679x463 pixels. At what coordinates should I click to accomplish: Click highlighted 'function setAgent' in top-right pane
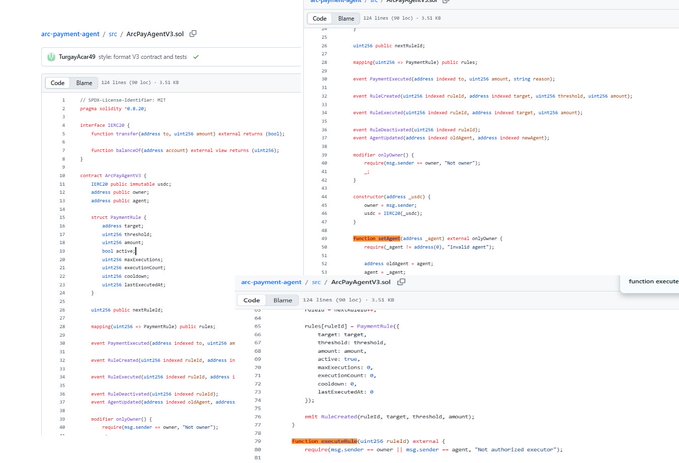click(376, 238)
